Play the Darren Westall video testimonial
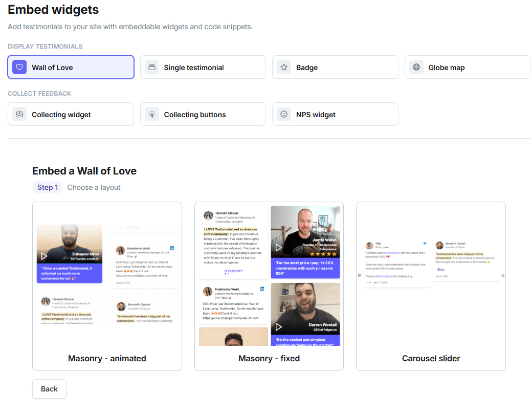 click(279, 327)
